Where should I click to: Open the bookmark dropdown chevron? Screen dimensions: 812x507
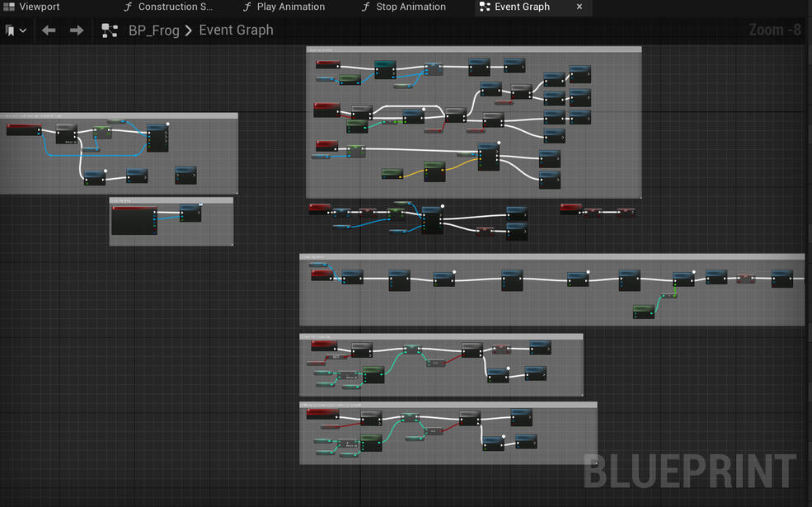(x=21, y=30)
